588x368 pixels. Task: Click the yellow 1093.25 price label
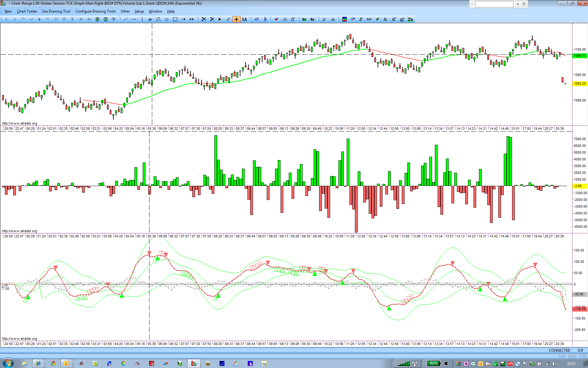point(580,83)
